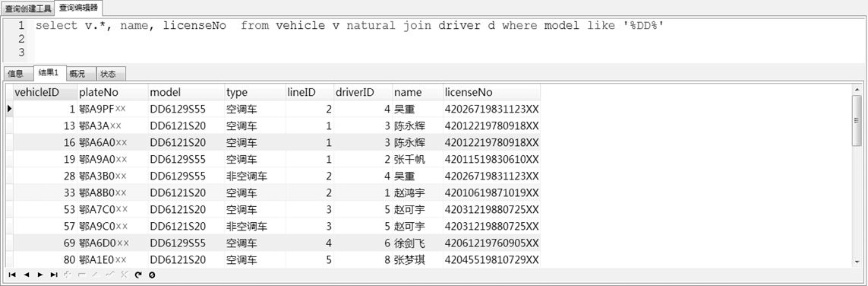Screen dimensions: 868x286
Task: Go to first record navigation icon
Action: 12,275
